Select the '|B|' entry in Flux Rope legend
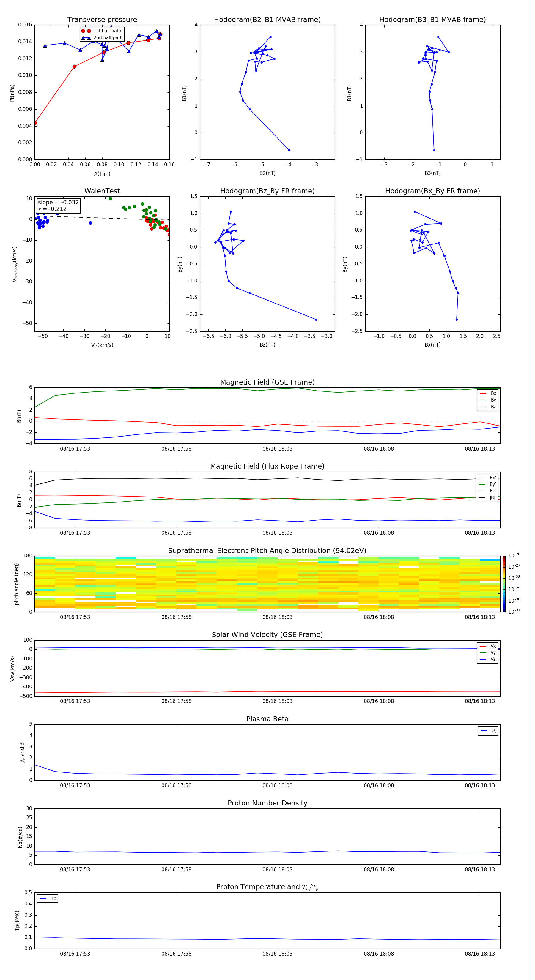The image size is (535, 980). click(487, 498)
